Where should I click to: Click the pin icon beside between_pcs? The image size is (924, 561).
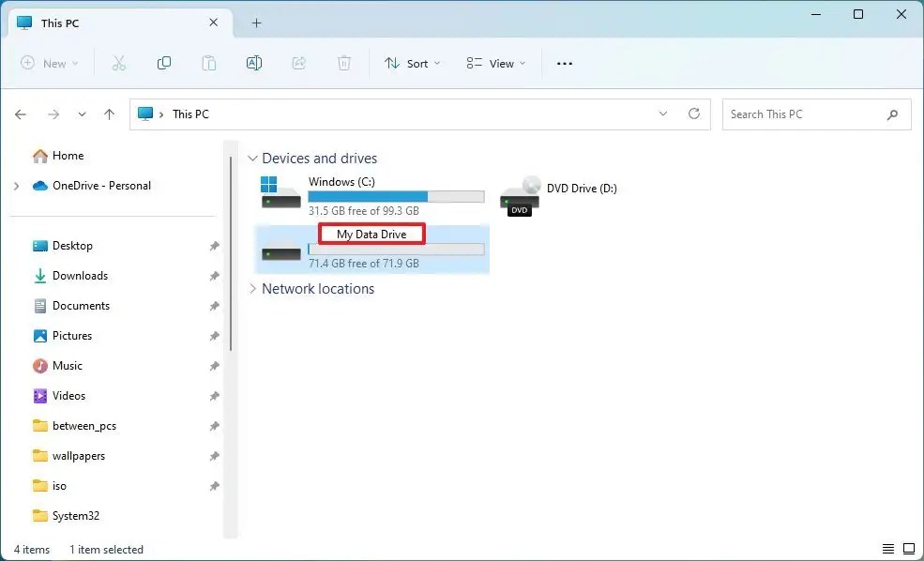(x=215, y=427)
